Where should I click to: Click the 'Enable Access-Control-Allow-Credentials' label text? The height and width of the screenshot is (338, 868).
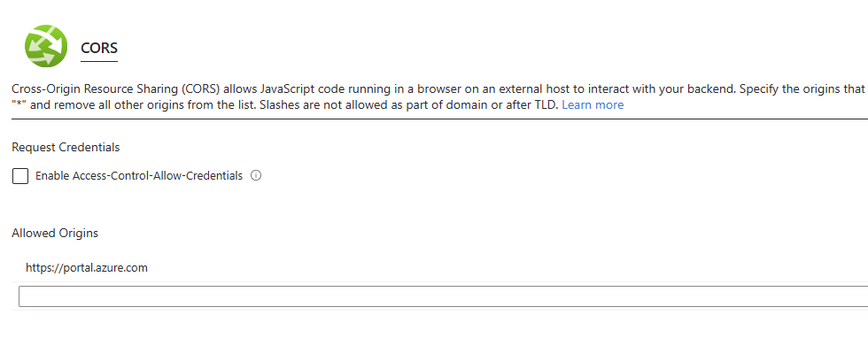pos(139,176)
